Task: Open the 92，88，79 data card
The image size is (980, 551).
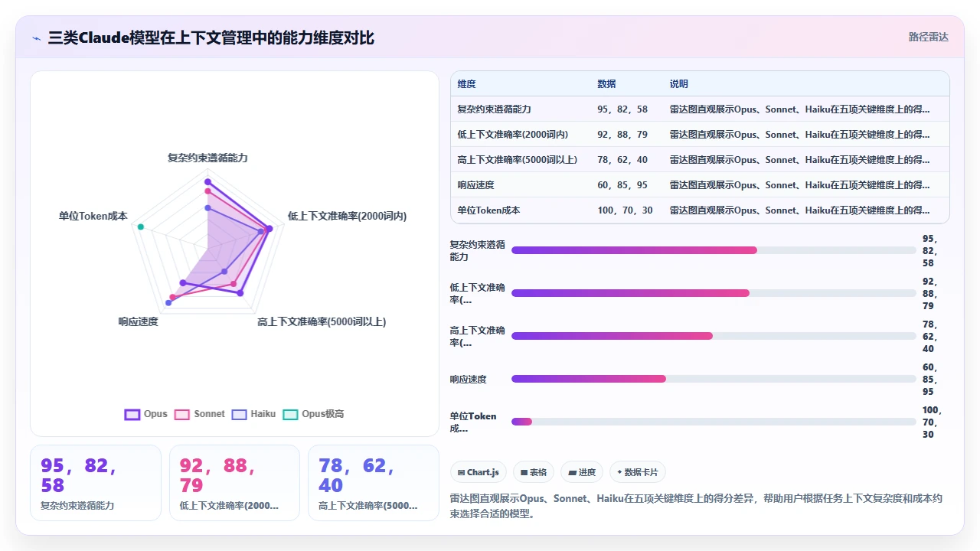Action: coord(234,483)
